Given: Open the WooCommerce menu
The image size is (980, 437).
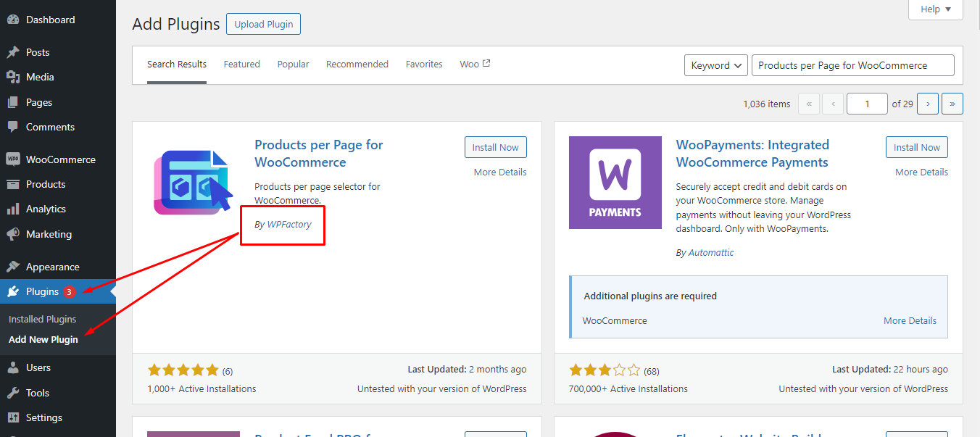Looking at the screenshot, I should tap(58, 159).
